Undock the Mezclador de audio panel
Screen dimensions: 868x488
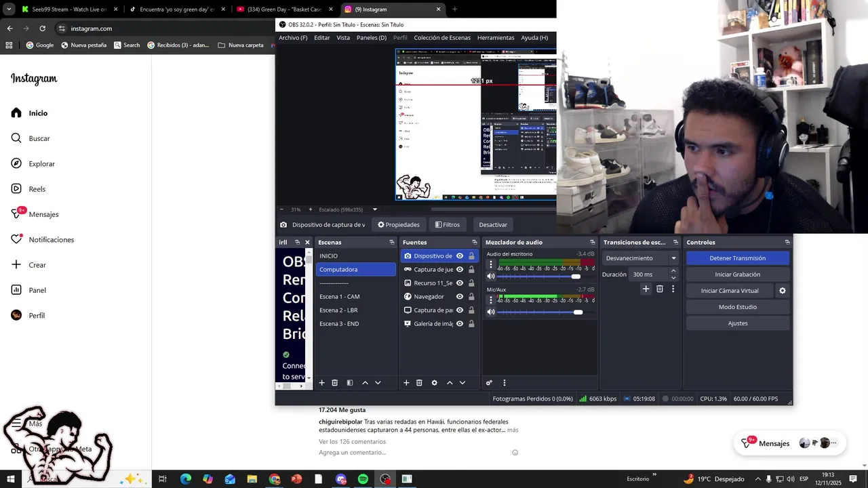point(593,242)
